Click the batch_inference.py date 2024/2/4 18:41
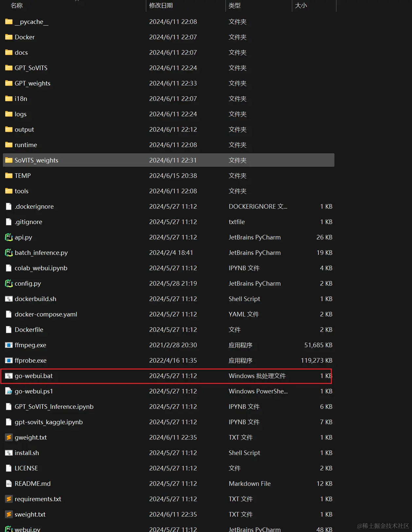 [x=171, y=253]
